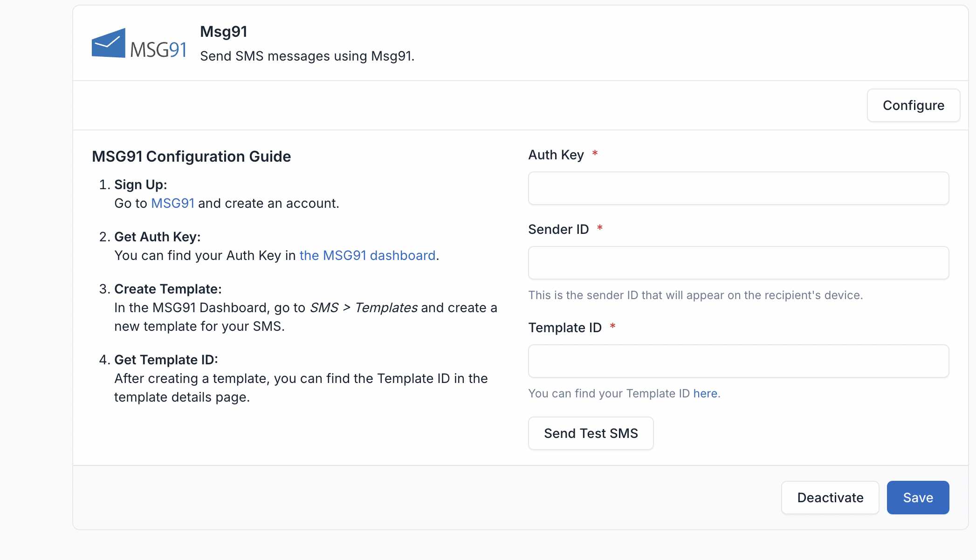Click the 'Get Auth Key:' step heading
This screenshot has width=976, height=560.
(157, 237)
